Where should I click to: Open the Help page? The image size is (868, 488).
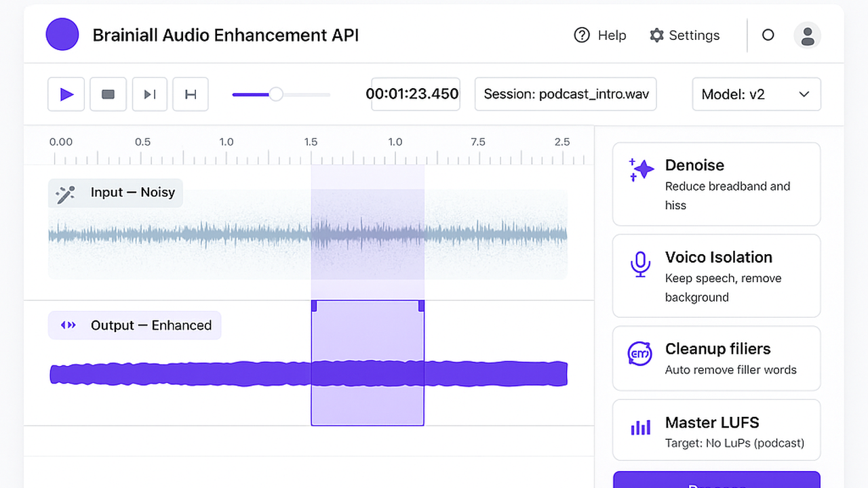pos(600,35)
